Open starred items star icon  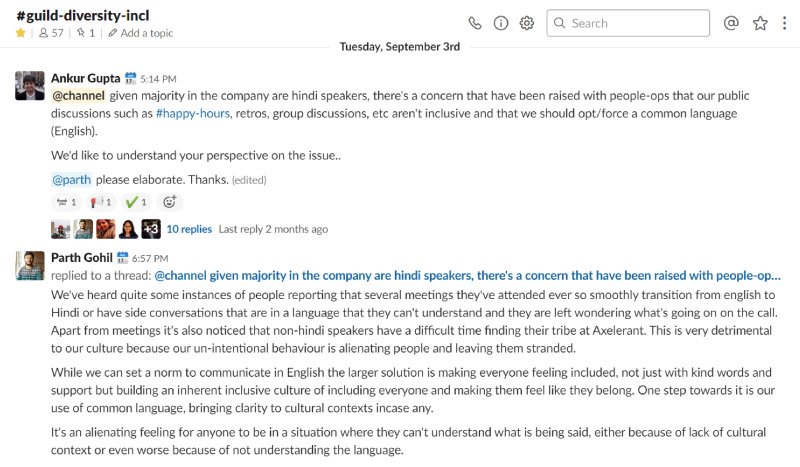point(760,23)
